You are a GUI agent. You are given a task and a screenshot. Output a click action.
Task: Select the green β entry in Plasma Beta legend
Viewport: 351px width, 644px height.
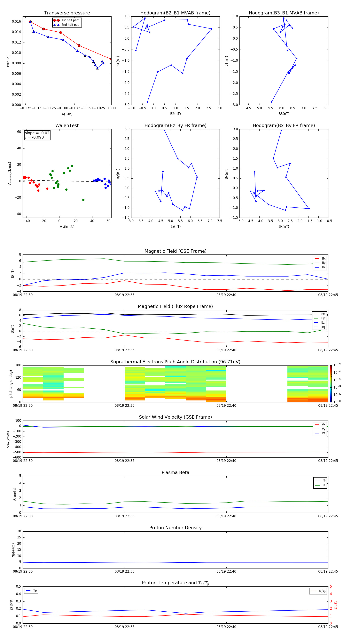[x=320, y=485]
